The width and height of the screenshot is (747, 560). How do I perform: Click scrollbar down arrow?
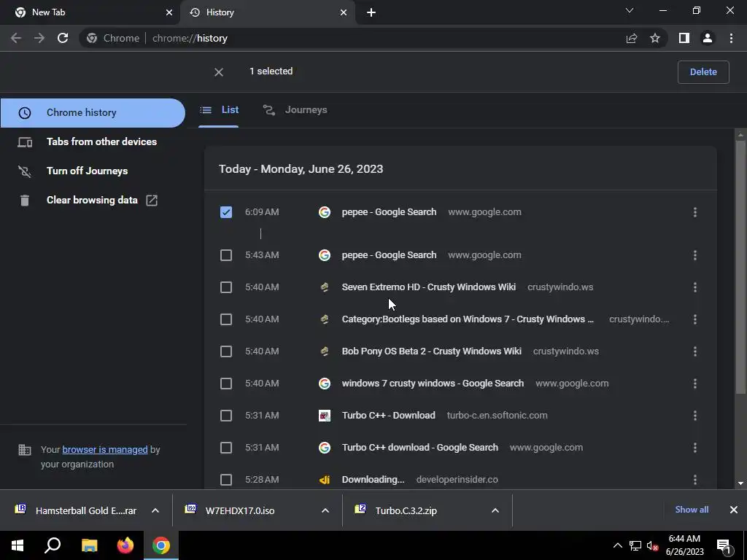coord(740,483)
